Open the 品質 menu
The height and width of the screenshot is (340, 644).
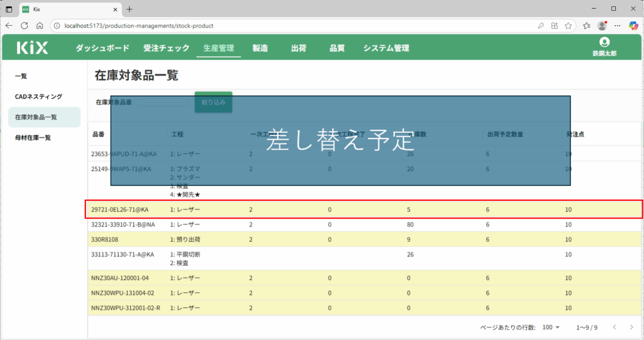337,48
